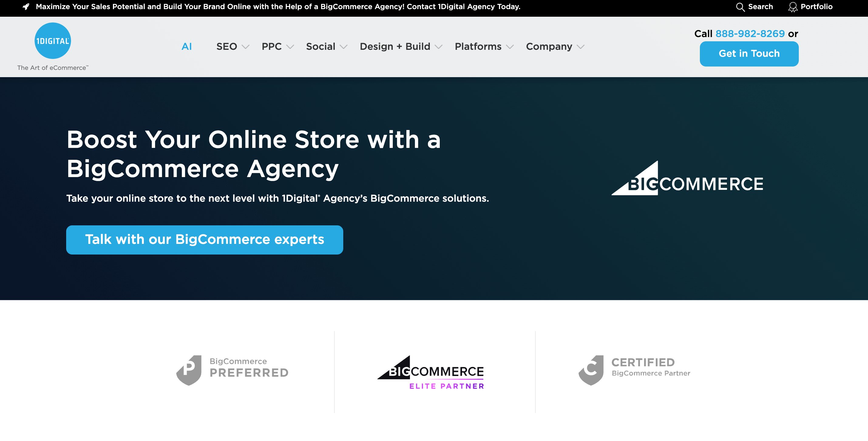Expand the Social dropdown chevron
Image resolution: width=868 pixels, height=441 pixels.
[x=343, y=47]
